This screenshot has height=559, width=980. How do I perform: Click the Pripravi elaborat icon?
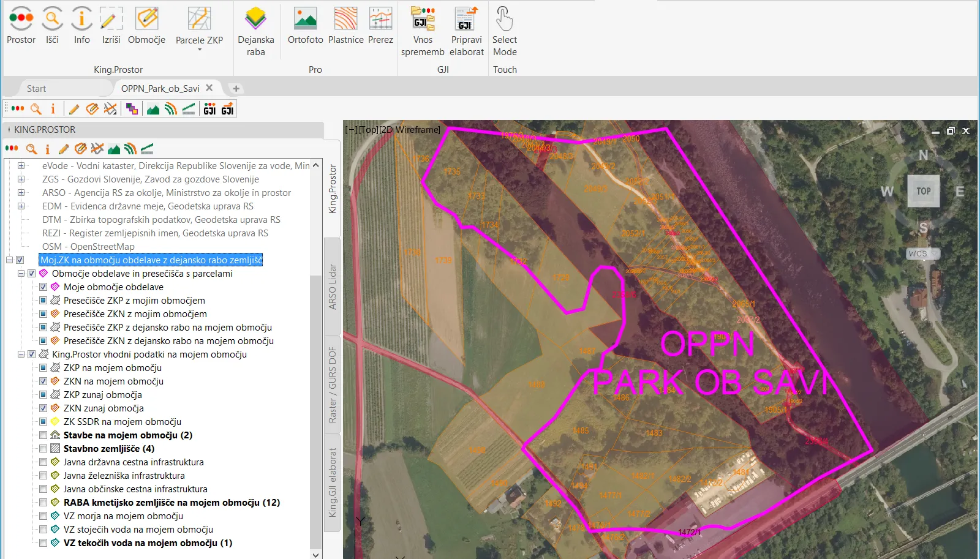tap(466, 20)
